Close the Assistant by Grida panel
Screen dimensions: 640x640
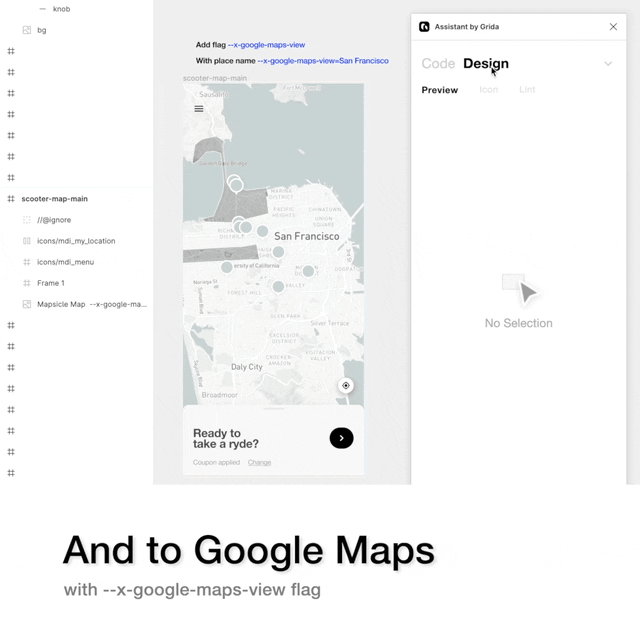tap(613, 27)
